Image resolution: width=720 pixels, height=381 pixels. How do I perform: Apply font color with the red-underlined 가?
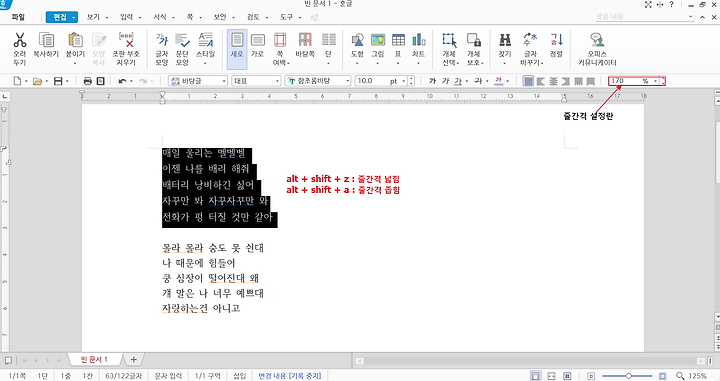click(499, 81)
